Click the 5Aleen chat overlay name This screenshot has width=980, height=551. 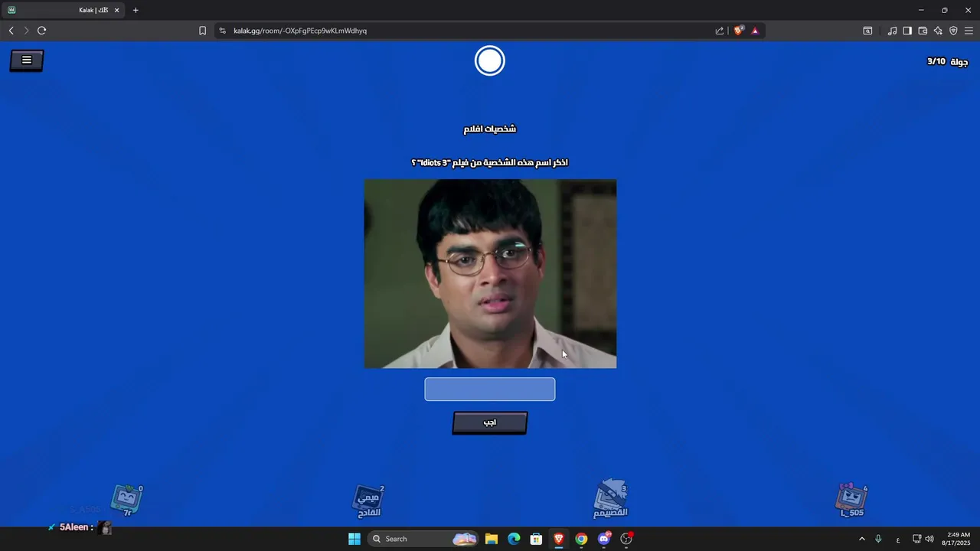(76, 527)
